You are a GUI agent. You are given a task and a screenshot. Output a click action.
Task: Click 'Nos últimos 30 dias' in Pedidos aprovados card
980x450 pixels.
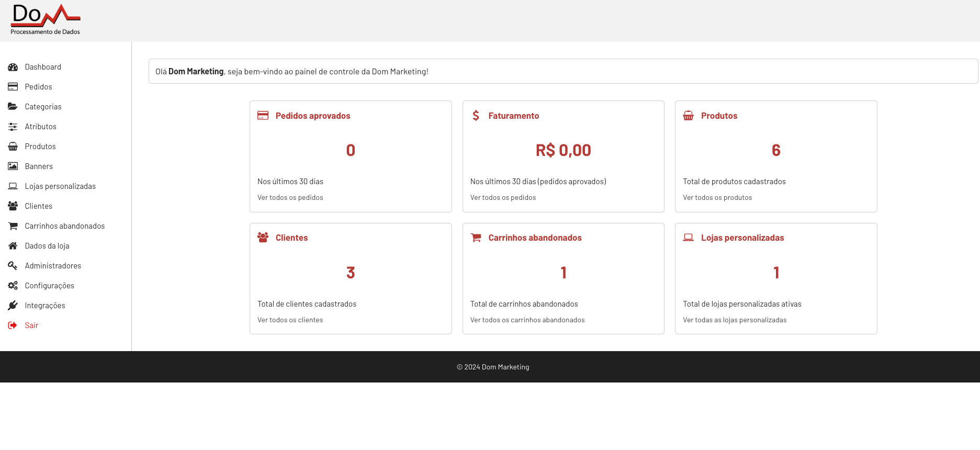290,182
